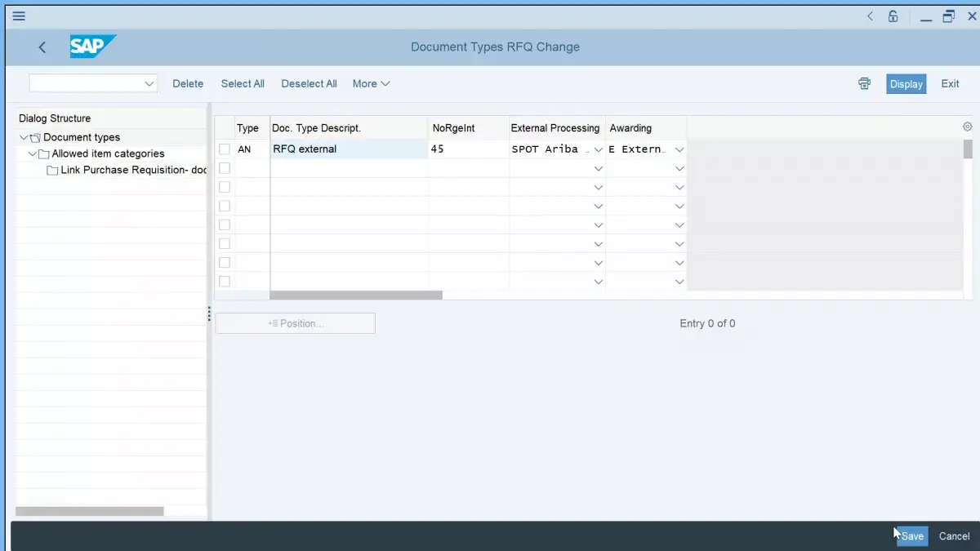
Task: Expand the More menu
Action: coord(372,83)
